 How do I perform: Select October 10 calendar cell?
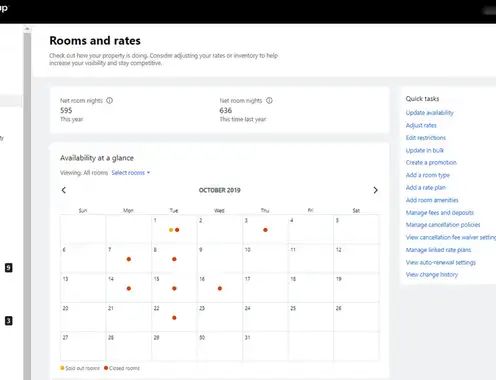click(x=265, y=259)
